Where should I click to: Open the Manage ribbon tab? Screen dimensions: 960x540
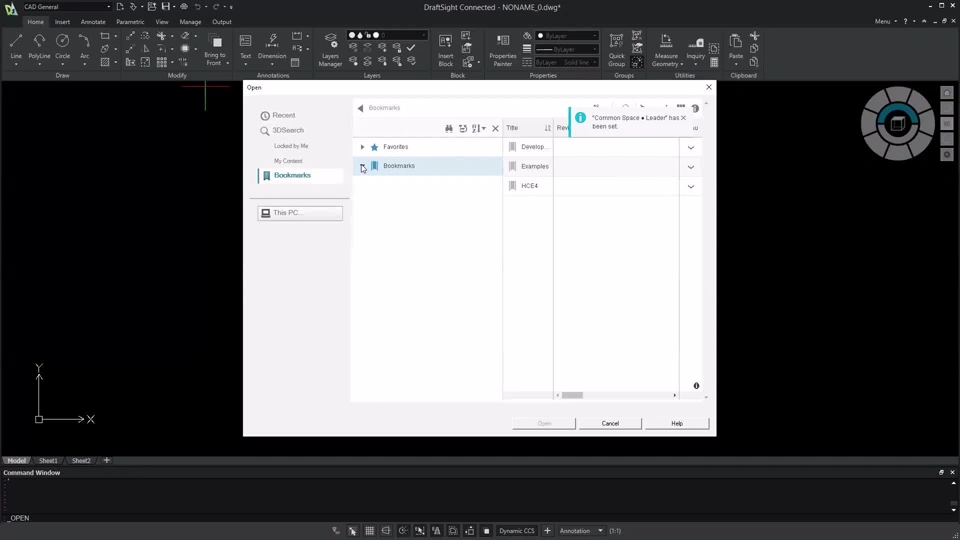click(190, 22)
